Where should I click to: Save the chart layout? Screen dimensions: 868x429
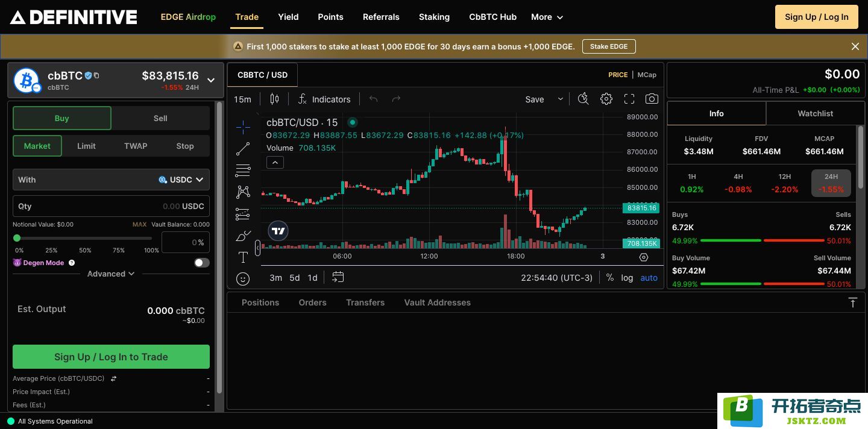(535, 99)
